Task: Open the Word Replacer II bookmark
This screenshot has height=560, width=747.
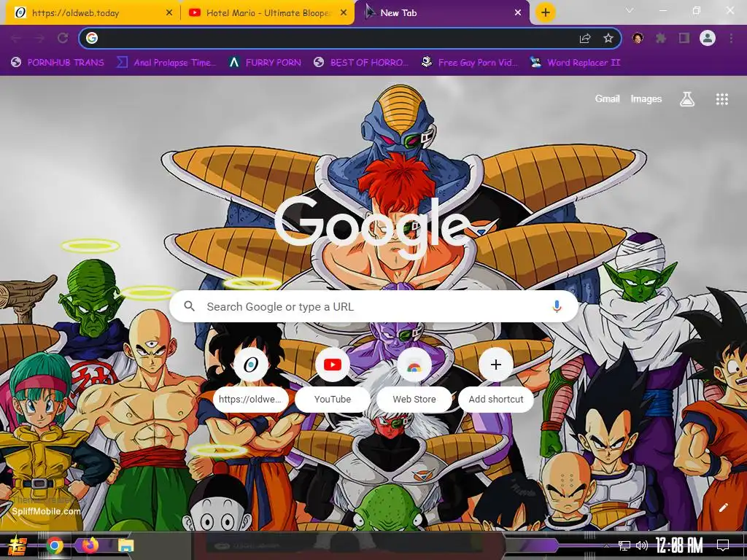Action: 576,63
